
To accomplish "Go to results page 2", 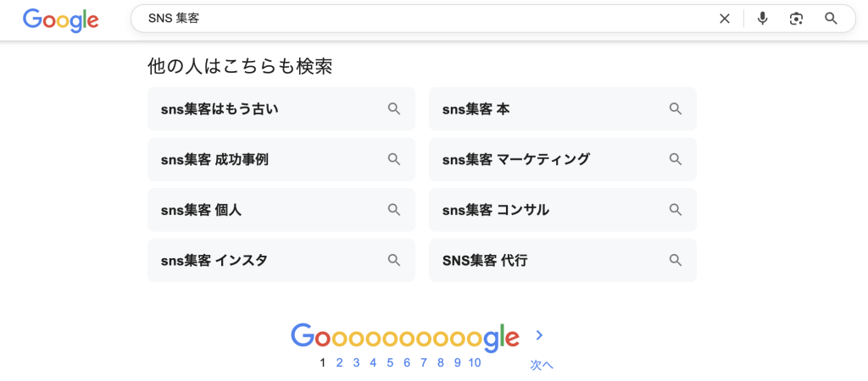I will tap(339, 362).
